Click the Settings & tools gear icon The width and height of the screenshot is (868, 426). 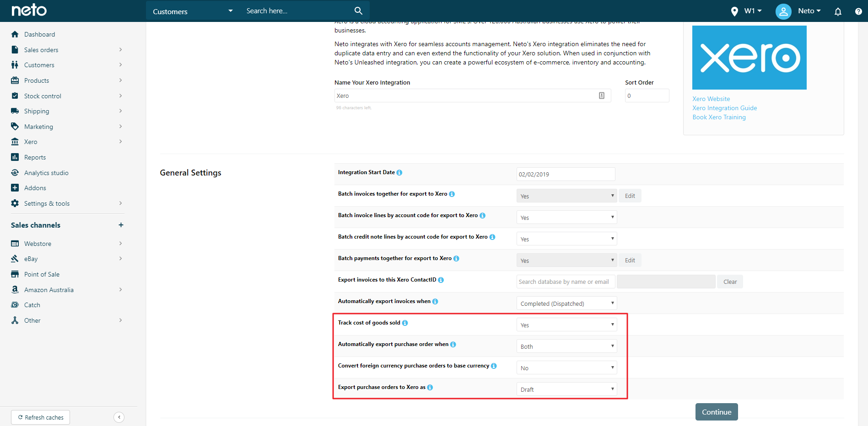15,203
